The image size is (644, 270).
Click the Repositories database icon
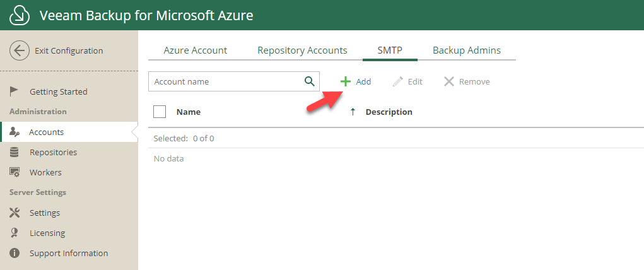(15, 152)
